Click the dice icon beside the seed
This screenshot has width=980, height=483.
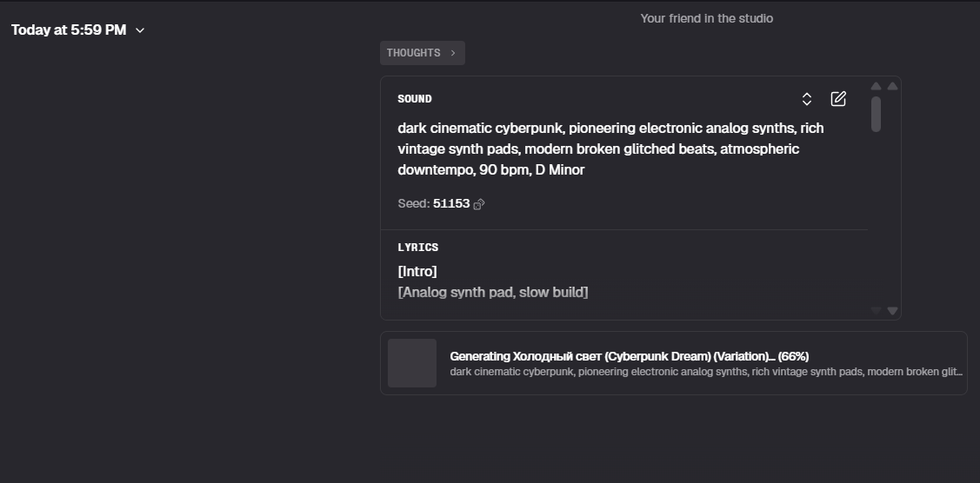click(479, 204)
